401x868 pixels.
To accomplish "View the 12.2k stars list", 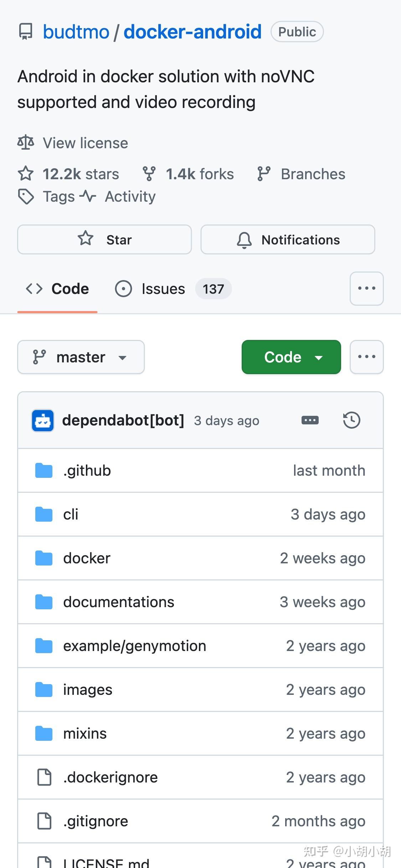I will (81, 174).
